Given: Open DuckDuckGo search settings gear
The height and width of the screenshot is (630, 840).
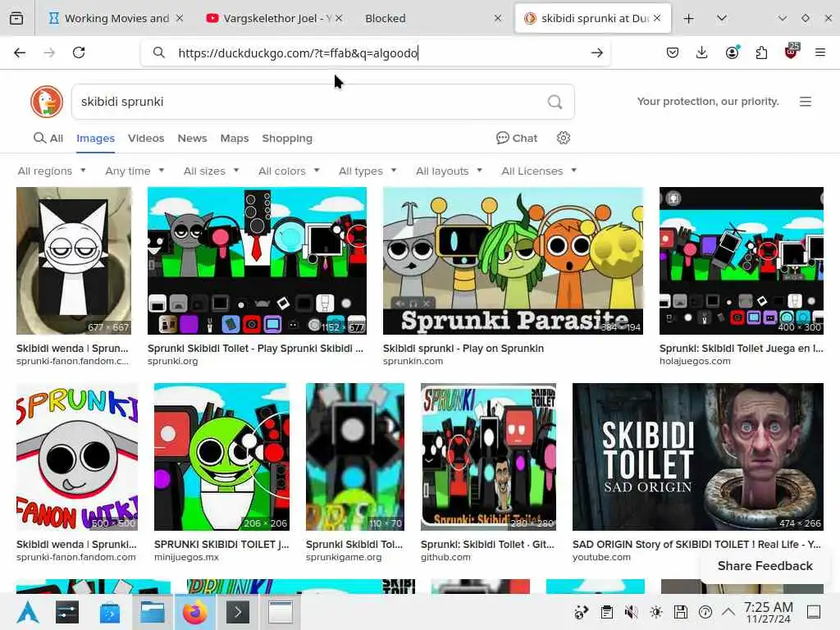Looking at the screenshot, I should pos(563,138).
